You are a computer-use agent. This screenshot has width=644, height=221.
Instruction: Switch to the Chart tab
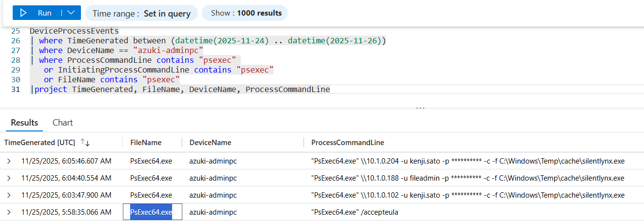62,123
